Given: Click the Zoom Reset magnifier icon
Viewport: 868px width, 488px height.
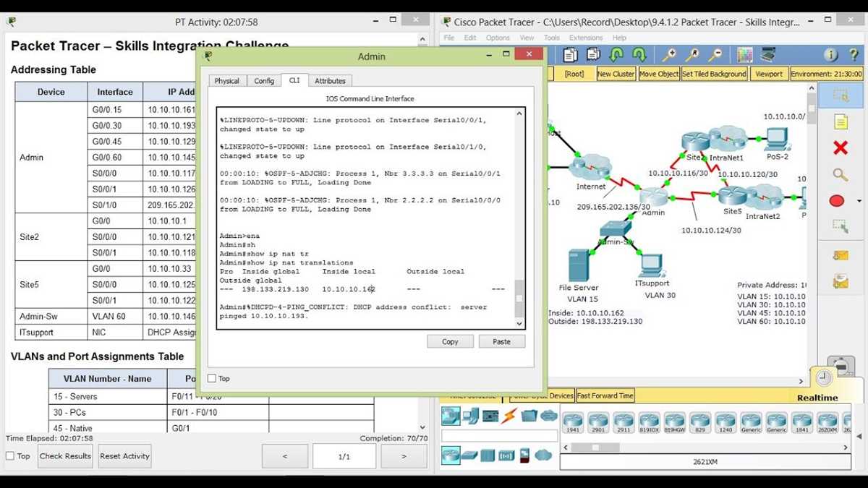Looking at the screenshot, I should pos(692,55).
